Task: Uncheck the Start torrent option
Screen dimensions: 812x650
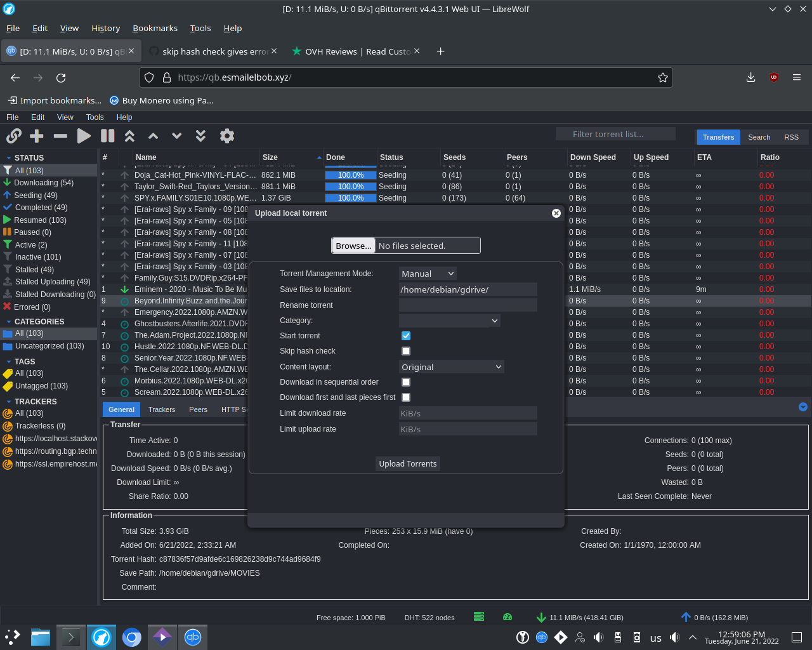Action: pos(405,336)
